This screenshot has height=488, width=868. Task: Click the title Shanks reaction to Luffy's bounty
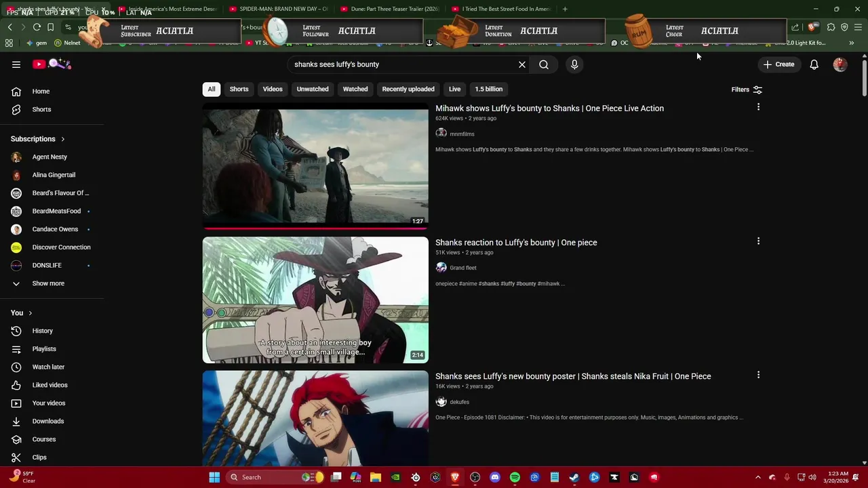click(516, 243)
